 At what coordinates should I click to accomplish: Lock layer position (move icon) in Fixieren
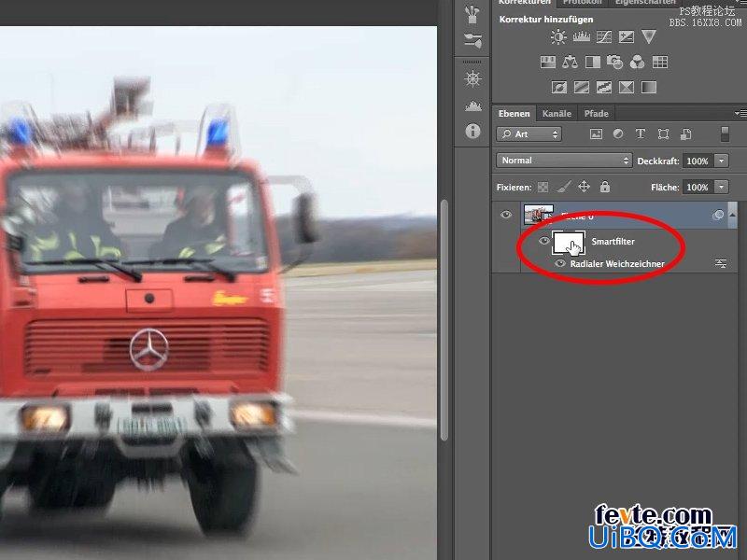(x=585, y=186)
